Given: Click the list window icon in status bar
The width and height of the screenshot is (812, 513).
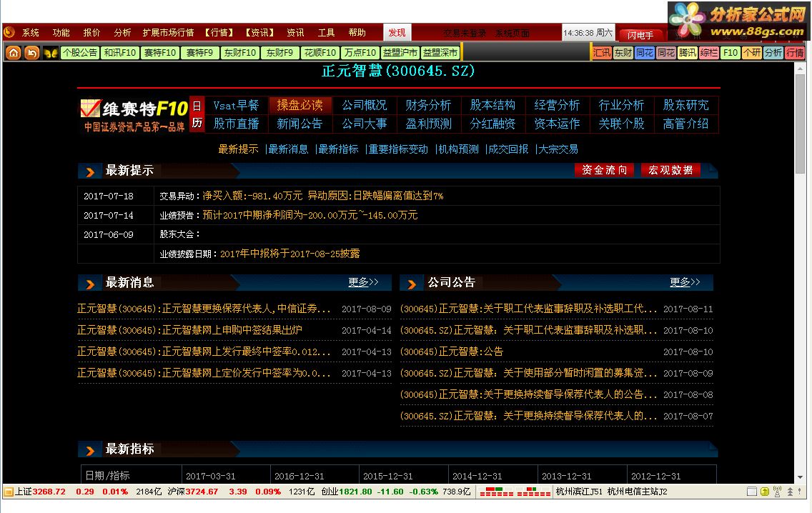Looking at the screenshot, I should pos(752,492).
